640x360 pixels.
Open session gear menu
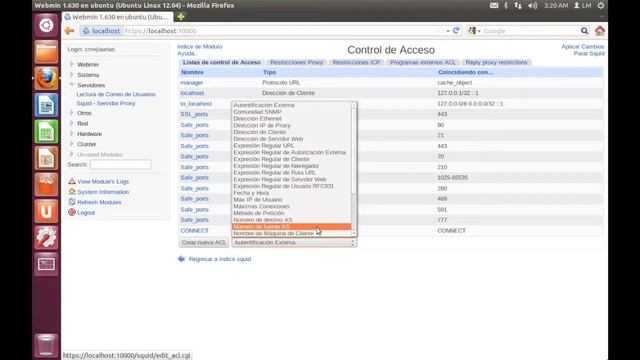600,5
